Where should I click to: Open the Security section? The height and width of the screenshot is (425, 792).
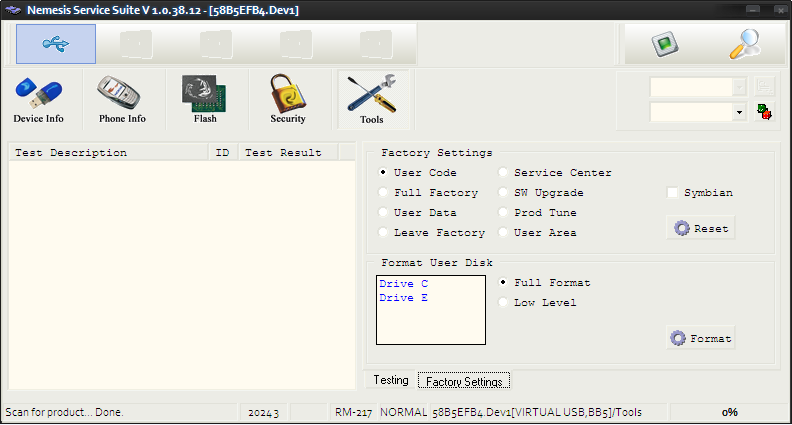(x=287, y=100)
